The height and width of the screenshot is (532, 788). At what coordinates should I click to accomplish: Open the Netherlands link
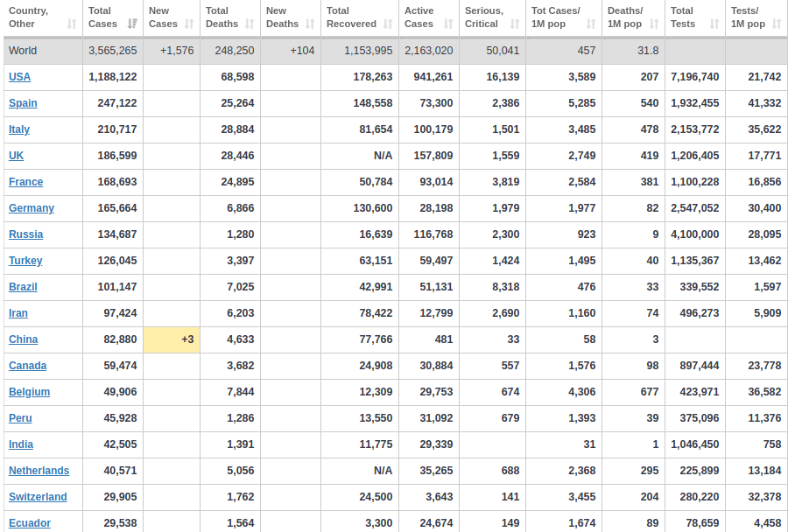pyautogui.click(x=39, y=471)
